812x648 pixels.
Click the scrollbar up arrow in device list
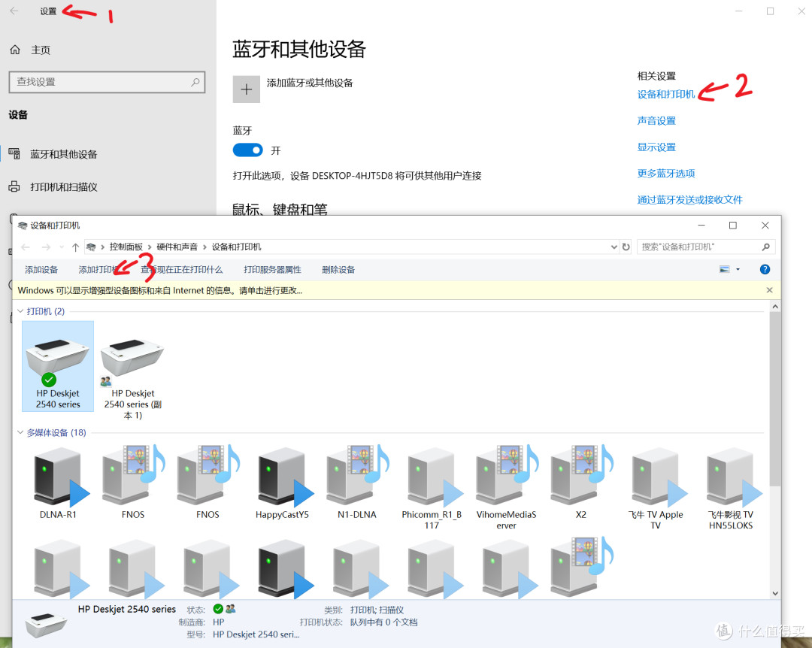point(774,306)
